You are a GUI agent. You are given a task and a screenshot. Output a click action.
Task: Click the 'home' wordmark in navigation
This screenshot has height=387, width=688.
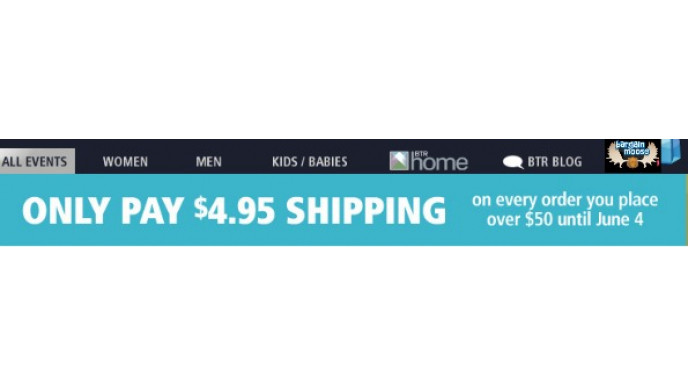coord(439,162)
